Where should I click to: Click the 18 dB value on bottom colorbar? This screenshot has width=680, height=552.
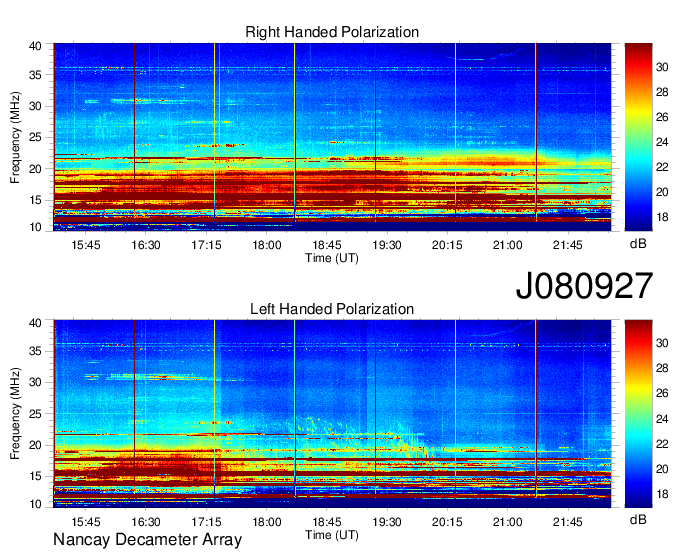(x=662, y=494)
